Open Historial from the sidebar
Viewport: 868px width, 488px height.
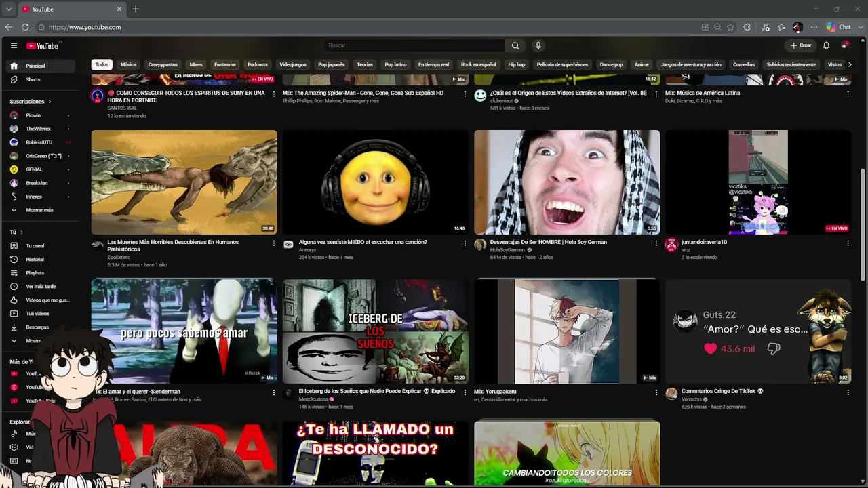(x=41, y=259)
